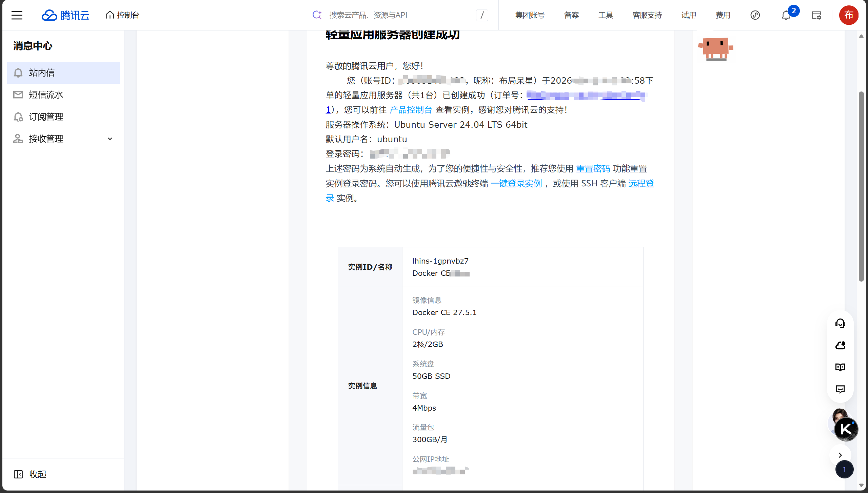Click the Tencent Cloud logo

65,15
